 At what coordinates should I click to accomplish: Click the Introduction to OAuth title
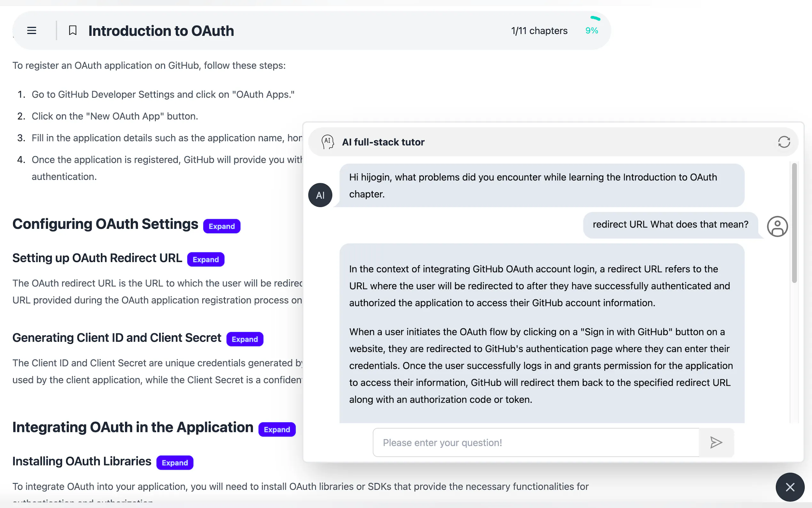pos(161,31)
